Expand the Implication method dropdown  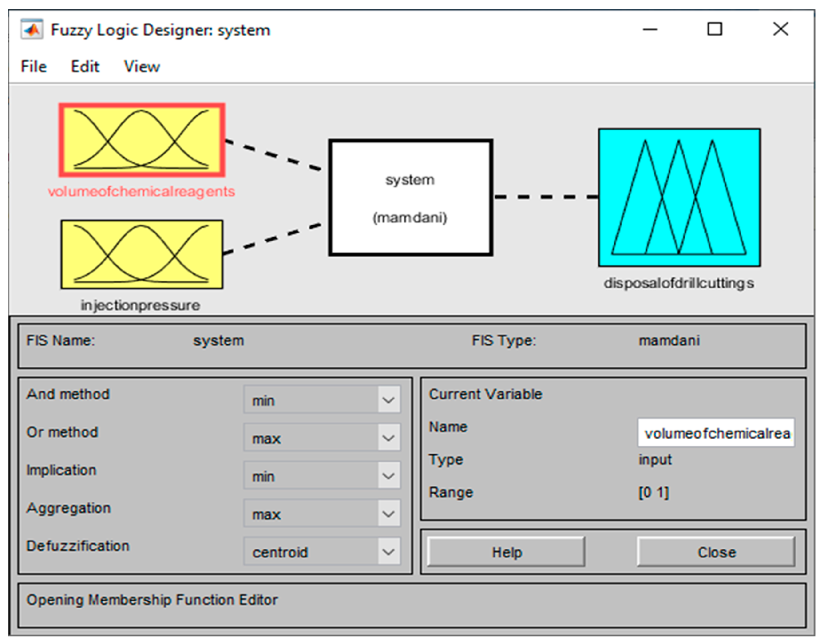[x=322, y=476]
